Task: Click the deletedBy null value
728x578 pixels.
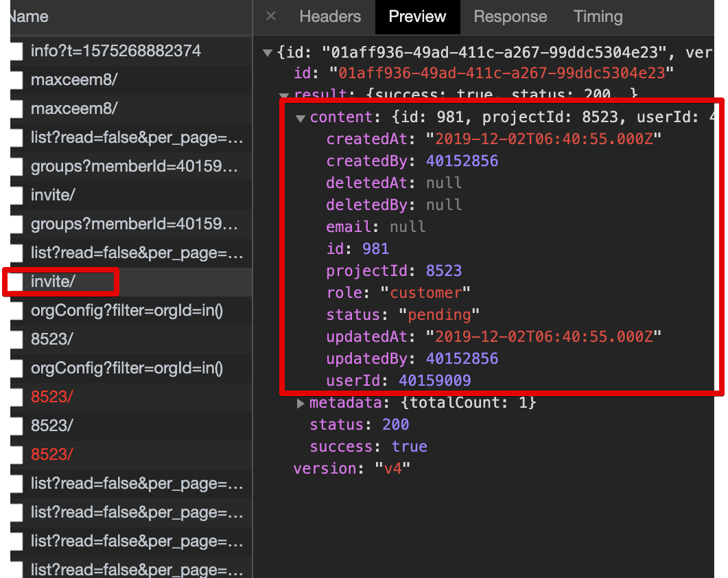Action: [444, 205]
